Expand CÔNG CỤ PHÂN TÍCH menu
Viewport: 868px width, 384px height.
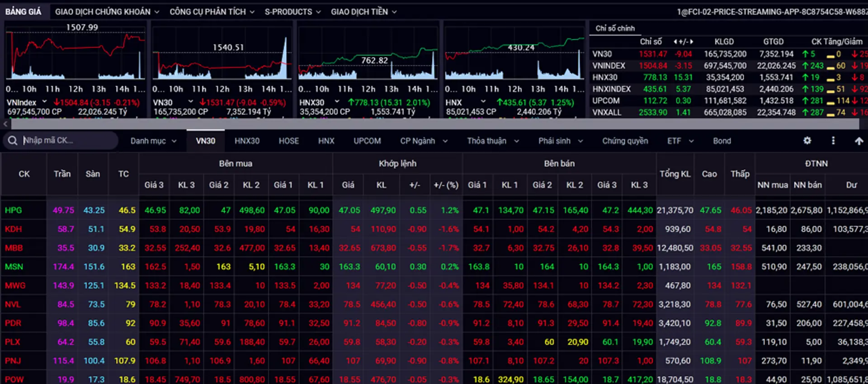(x=212, y=12)
